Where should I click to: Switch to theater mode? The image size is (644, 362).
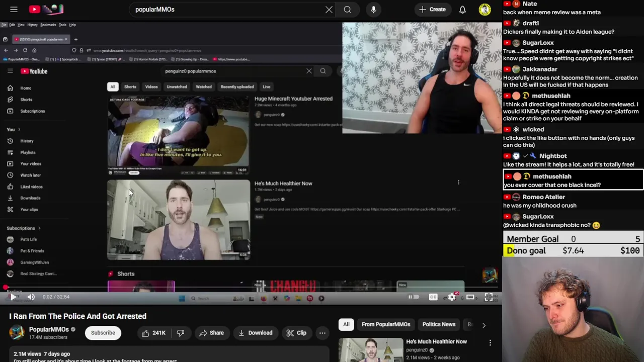click(470, 297)
